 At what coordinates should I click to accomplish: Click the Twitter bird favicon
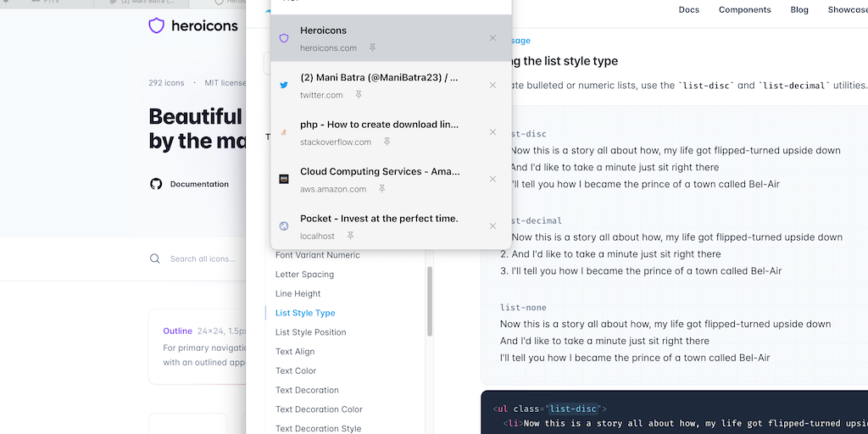pyautogui.click(x=284, y=86)
